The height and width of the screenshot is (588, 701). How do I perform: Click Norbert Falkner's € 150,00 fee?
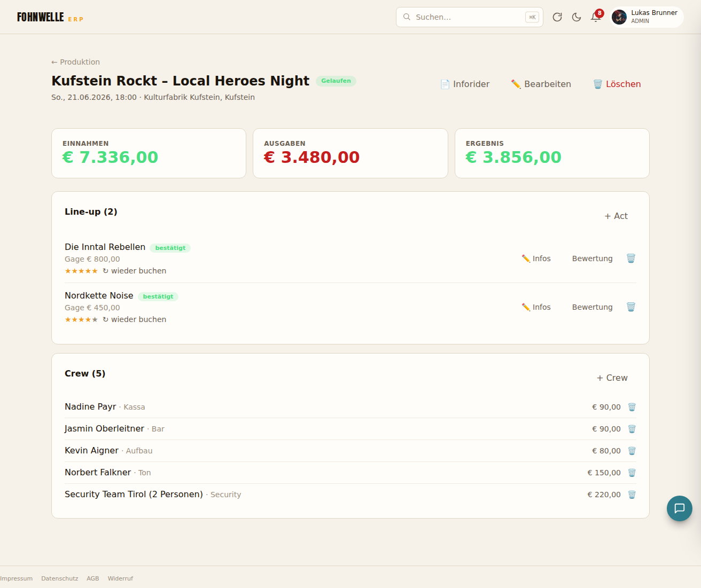click(x=604, y=473)
